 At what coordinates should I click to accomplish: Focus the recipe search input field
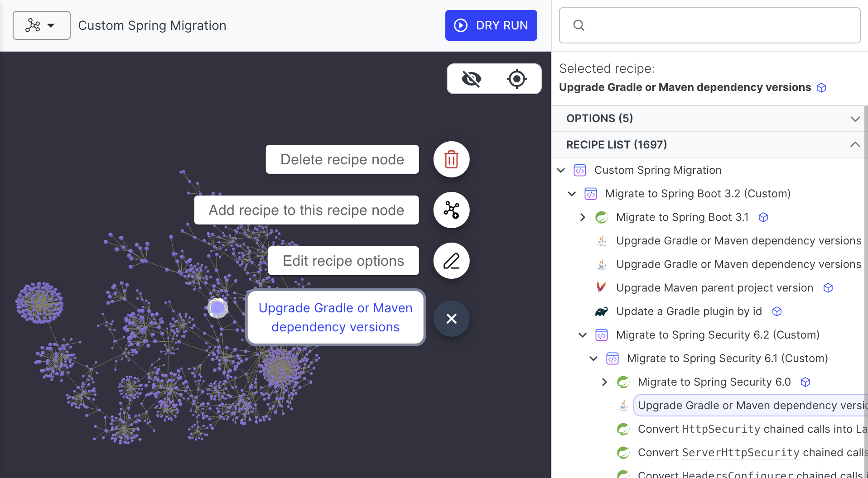[709, 25]
